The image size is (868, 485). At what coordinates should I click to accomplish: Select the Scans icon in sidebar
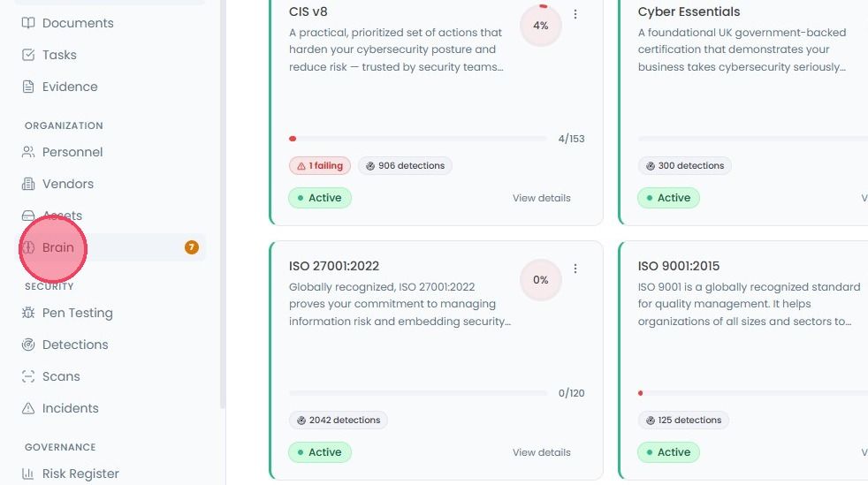point(27,376)
